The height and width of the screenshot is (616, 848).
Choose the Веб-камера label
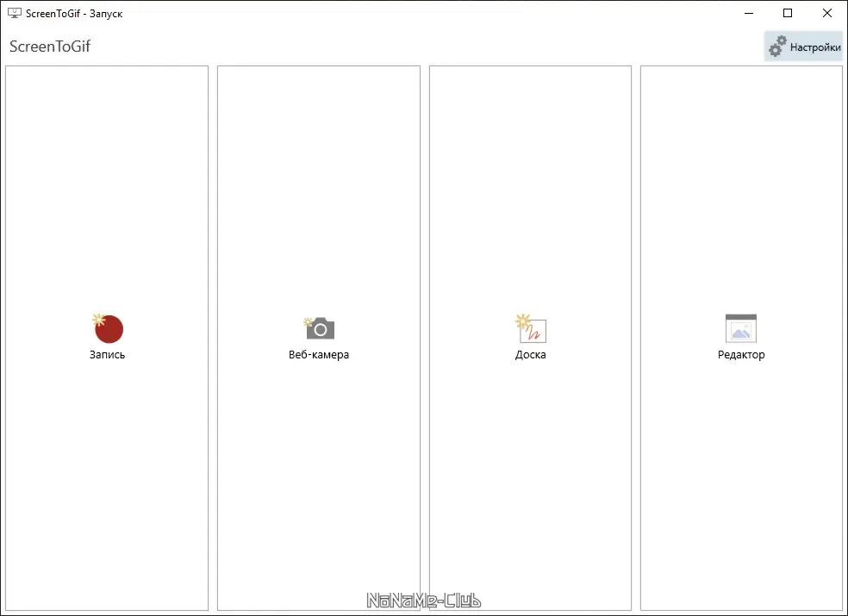tap(319, 355)
